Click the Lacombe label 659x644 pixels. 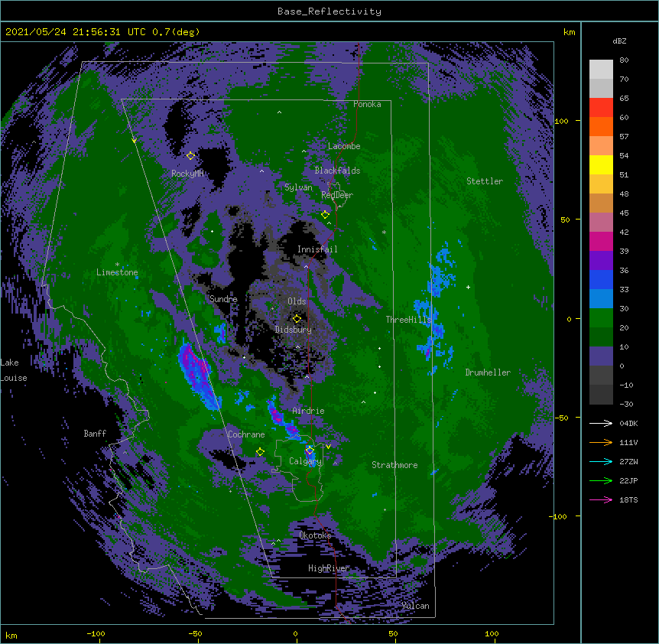pyautogui.click(x=344, y=146)
